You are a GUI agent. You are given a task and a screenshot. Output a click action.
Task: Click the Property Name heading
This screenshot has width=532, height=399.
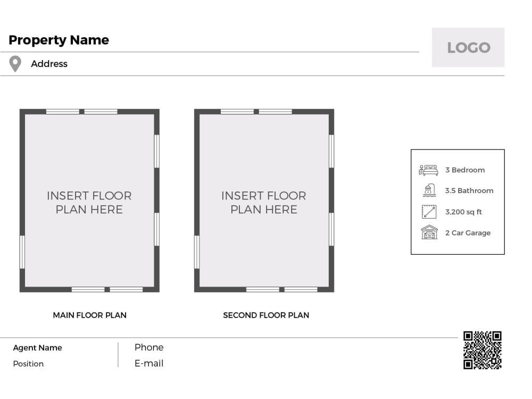coord(59,40)
